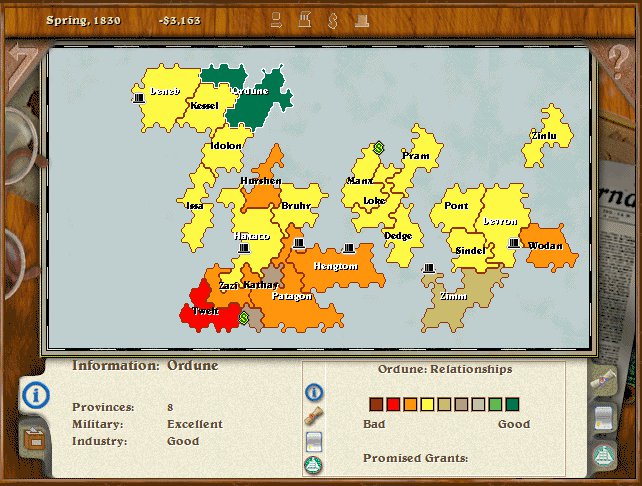Click the 'Spring, 1830' date text

point(84,20)
